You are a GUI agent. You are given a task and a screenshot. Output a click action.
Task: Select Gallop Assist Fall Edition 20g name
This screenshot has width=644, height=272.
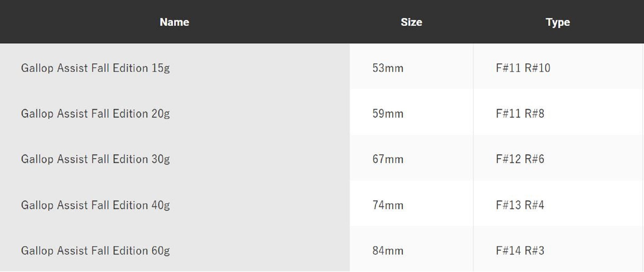tap(95, 113)
